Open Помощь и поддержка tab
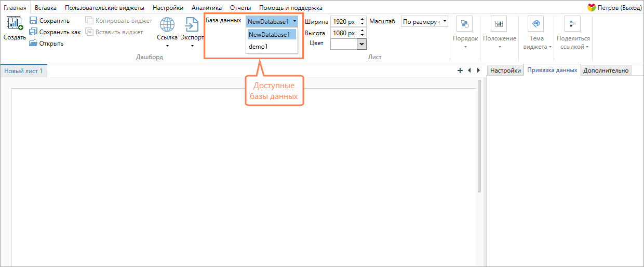 (291, 8)
